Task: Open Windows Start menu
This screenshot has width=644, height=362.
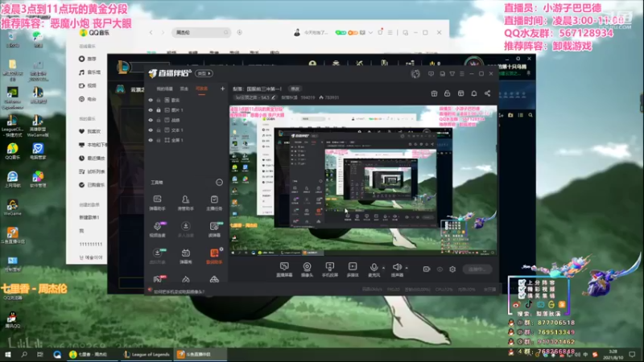Action: pos(8,354)
